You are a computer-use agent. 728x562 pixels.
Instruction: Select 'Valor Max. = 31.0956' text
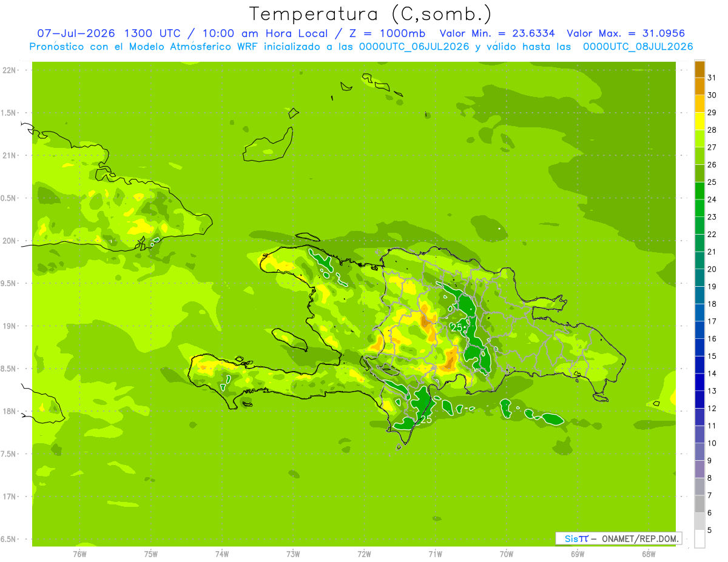click(x=626, y=33)
